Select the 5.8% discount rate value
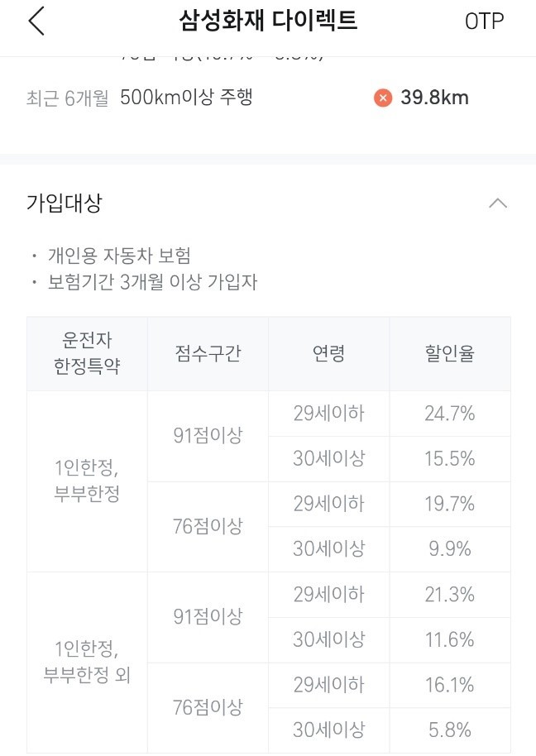 (450, 730)
